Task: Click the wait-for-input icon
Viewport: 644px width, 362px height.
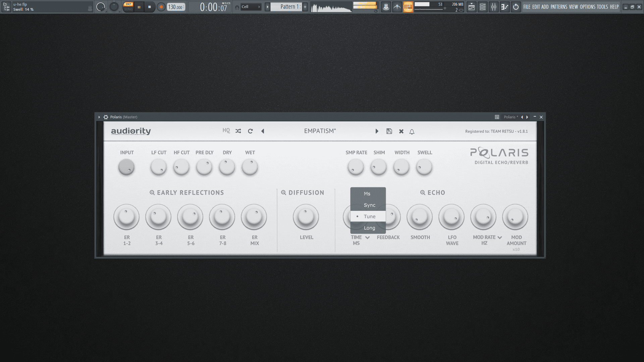Action: click(397, 7)
